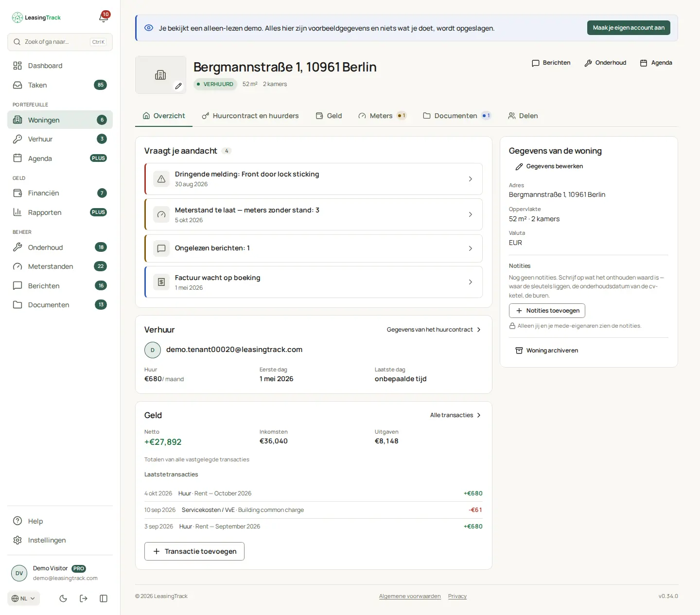This screenshot has height=615, width=700.
Task: Switch to the Documenten tab
Action: click(x=457, y=116)
